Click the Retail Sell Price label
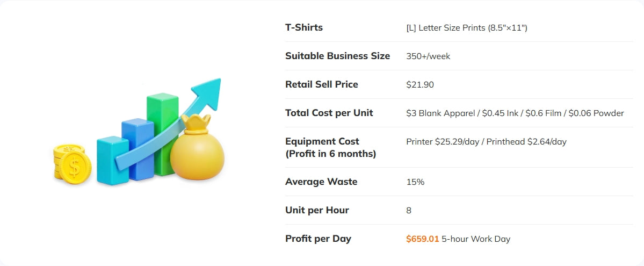Image resolution: width=644 pixels, height=266 pixels. (321, 84)
